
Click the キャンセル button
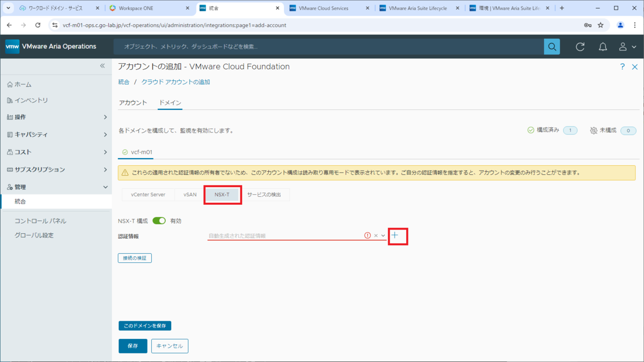coord(170,346)
